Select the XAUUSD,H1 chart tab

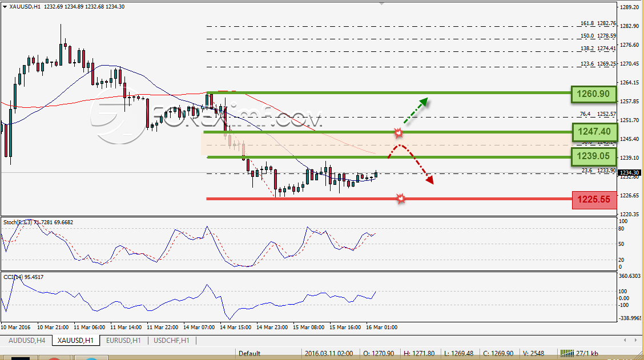click(x=75, y=340)
